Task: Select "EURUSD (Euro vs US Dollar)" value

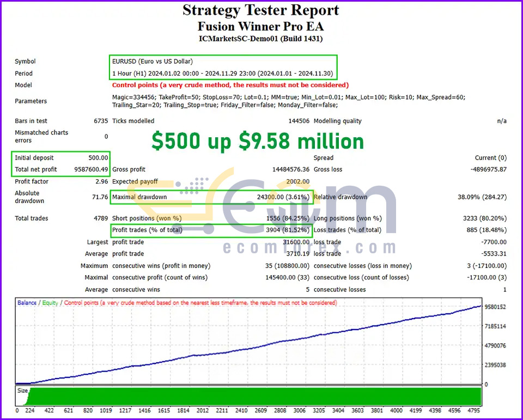Action: click(153, 62)
